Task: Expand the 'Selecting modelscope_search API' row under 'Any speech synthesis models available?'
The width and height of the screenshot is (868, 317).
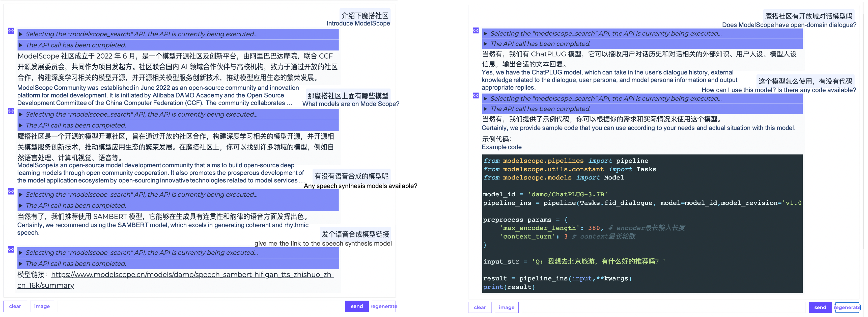Action: pyautogui.click(x=178, y=195)
